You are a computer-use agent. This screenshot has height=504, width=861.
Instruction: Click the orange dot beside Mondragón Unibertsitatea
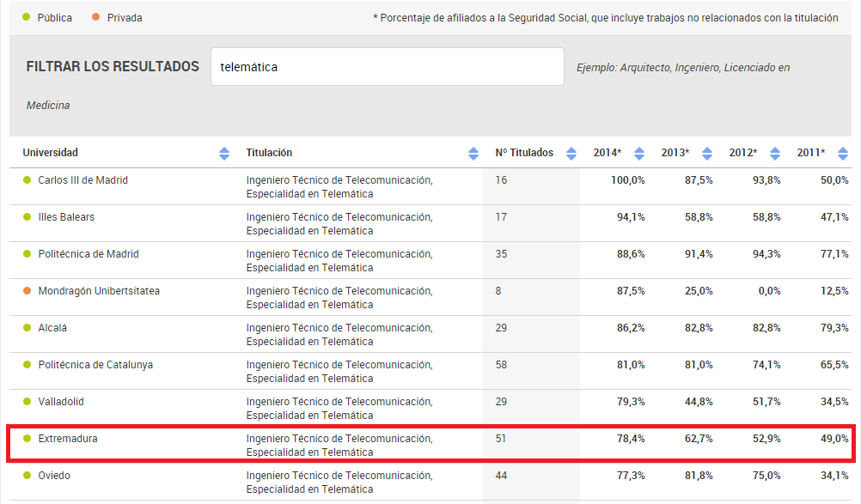[x=27, y=291]
